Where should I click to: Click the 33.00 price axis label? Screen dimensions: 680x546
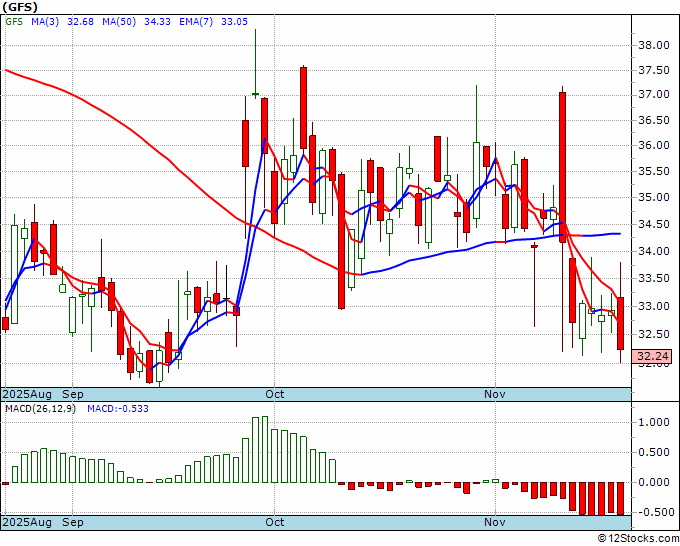coord(656,307)
